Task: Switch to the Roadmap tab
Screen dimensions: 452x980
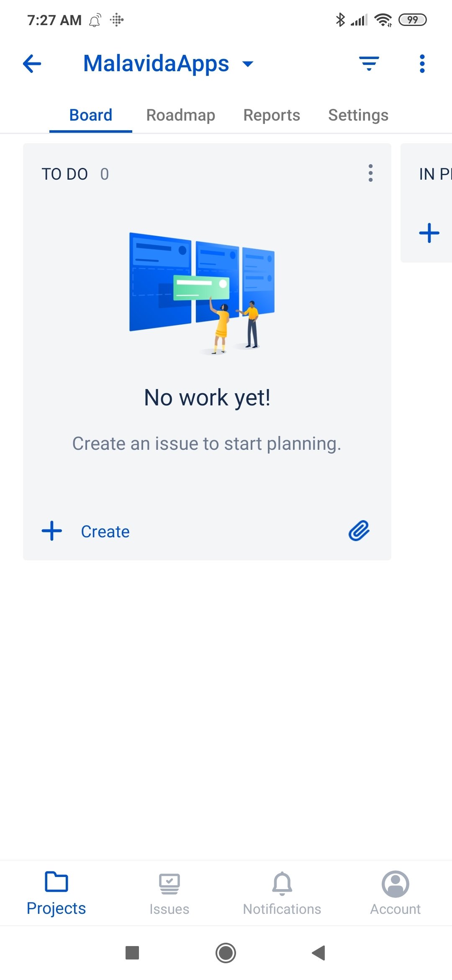Action: pos(181,115)
